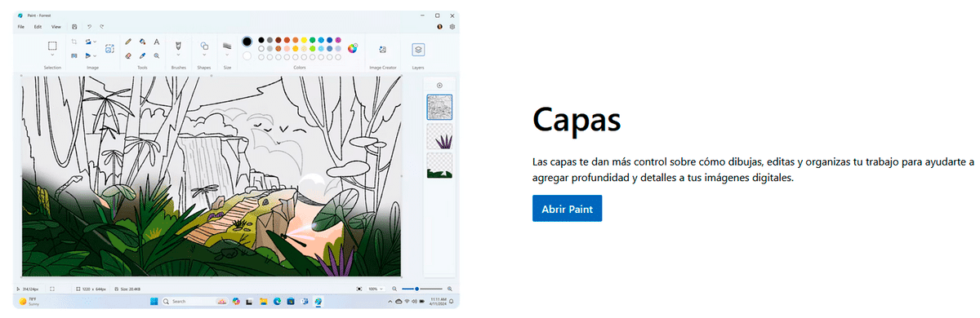Click the Undo arrow
The image size is (980, 318).
point(89,27)
